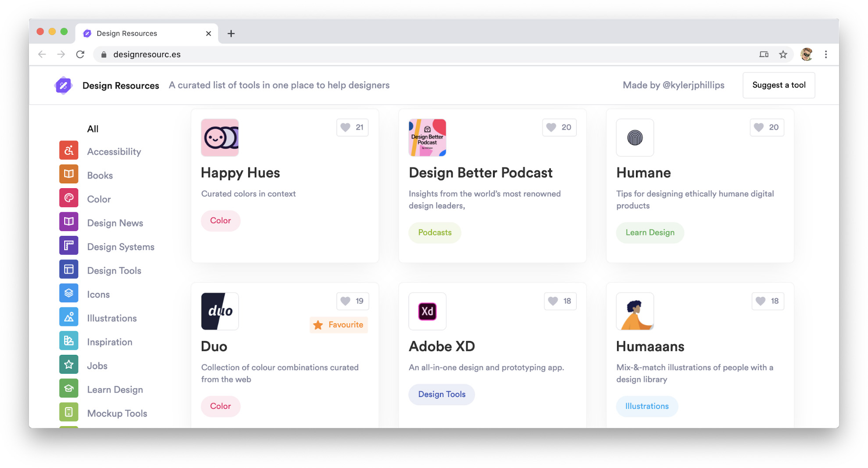Viewport: 868px width, 468px height.
Task: Click the Mockup Tools phone icon
Action: 69,412
